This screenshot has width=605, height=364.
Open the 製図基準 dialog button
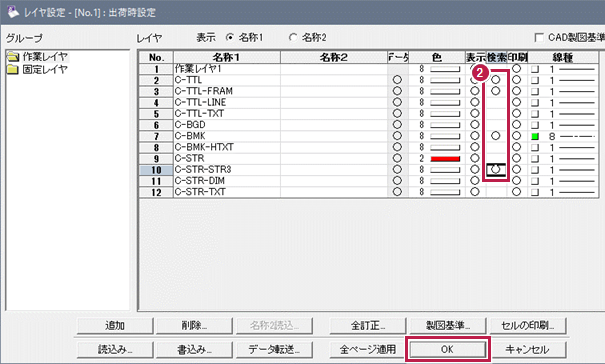point(448,326)
